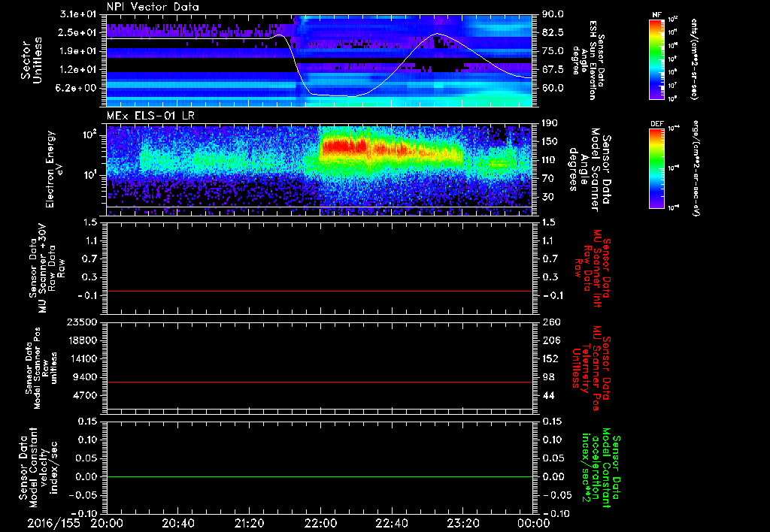Click the 110 scanner angle tick
The width and height of the screenshot is (770, 532).
(550, 160)
